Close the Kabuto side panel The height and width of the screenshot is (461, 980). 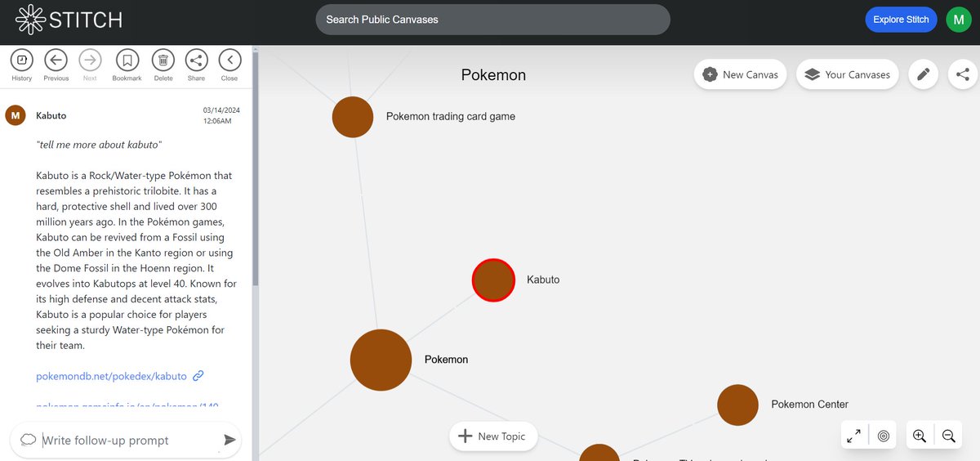pos(229,60)
